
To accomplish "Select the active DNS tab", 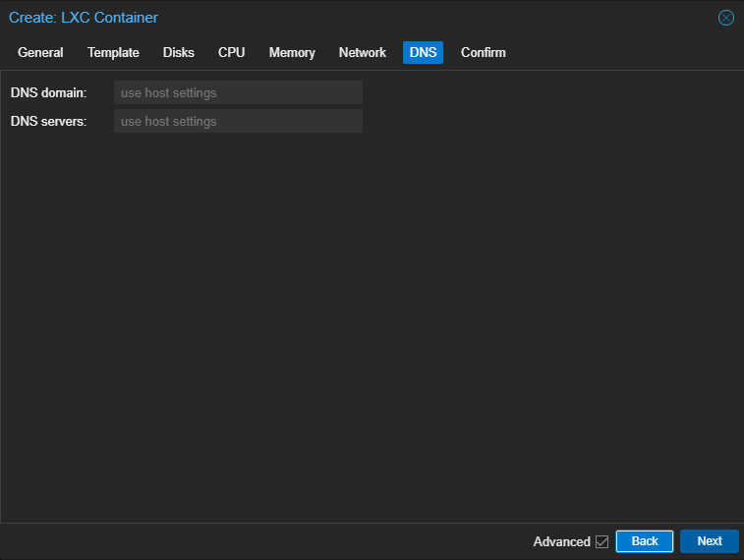I will 423,52.
